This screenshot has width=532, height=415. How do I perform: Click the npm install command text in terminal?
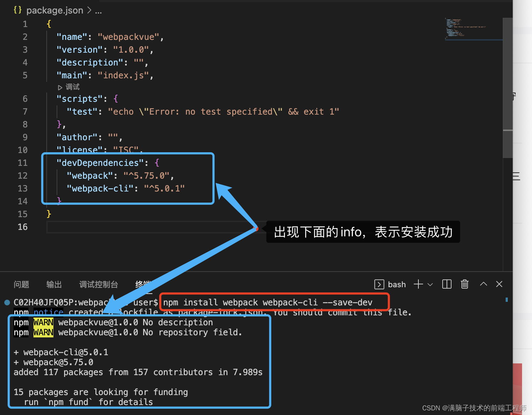click(268, 303)
